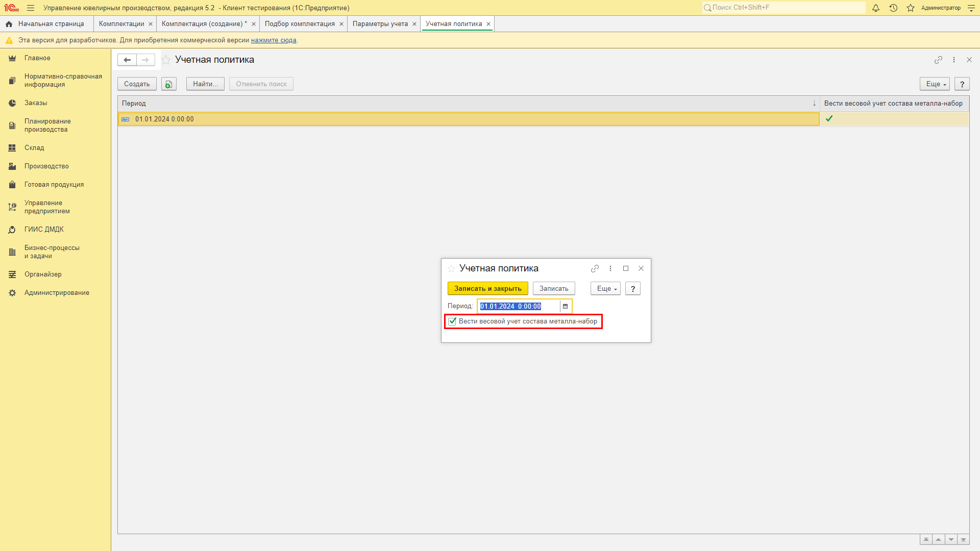This screenshot has width=980, height=551.
Task: Get link to the Учетная политика list
Action: [938, 60]
